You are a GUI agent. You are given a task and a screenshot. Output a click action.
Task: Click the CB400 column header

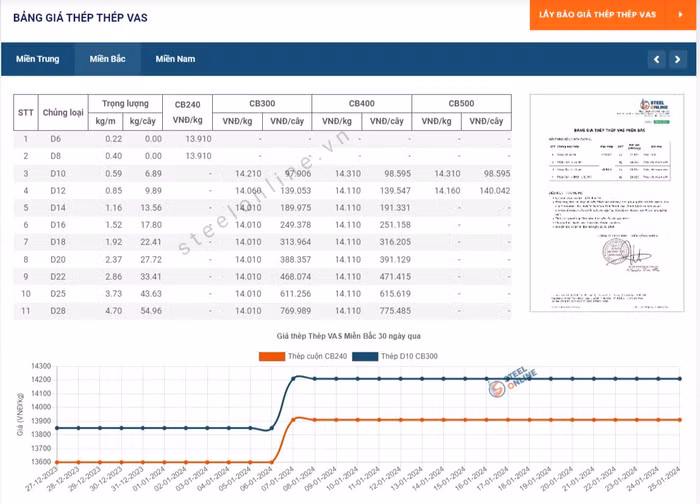[x=361, y=104]
